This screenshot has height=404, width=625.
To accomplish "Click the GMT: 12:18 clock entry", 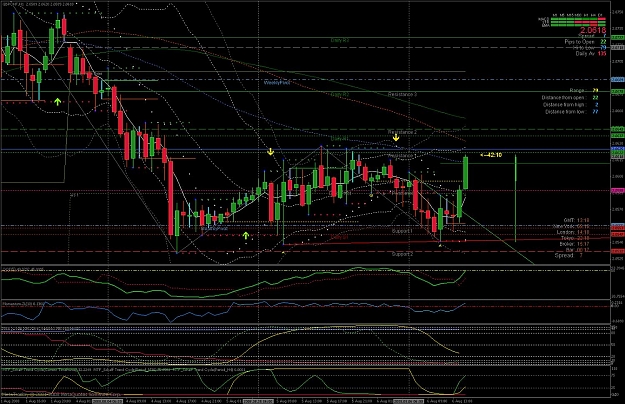I will pyautogui.click(x=576, y=220).
